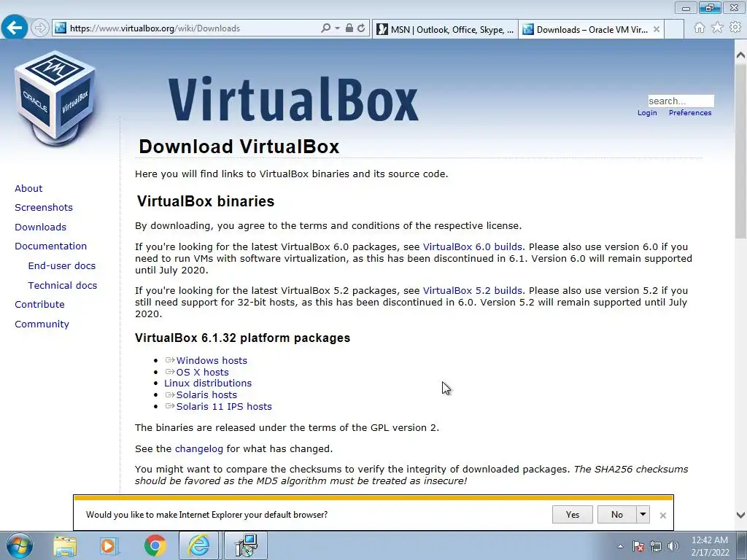
Task: Go back with the browser back arrow
Action: 15,28
